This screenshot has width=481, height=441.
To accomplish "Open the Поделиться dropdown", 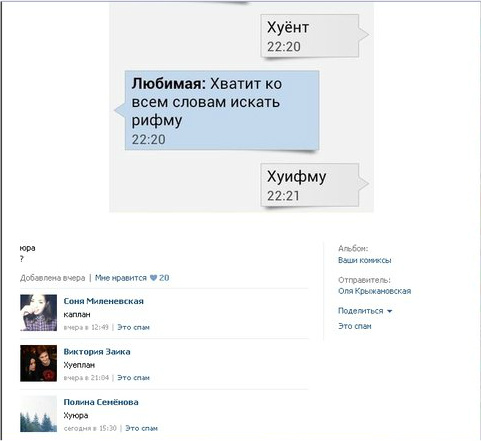I will (x=365, y=311).
